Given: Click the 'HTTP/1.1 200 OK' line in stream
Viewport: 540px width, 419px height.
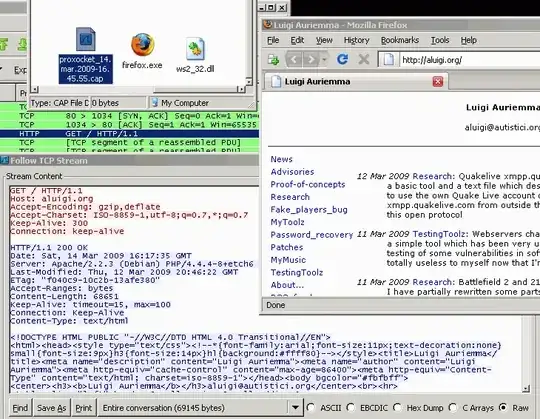Looking at the screenshot, I should tap(49, 248).
